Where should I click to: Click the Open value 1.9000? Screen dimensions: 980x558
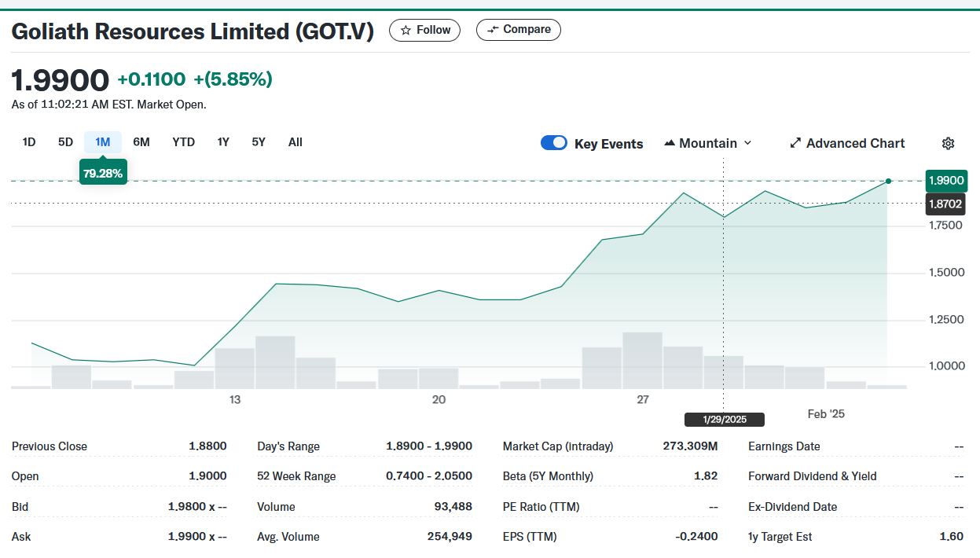coord(207,476)
